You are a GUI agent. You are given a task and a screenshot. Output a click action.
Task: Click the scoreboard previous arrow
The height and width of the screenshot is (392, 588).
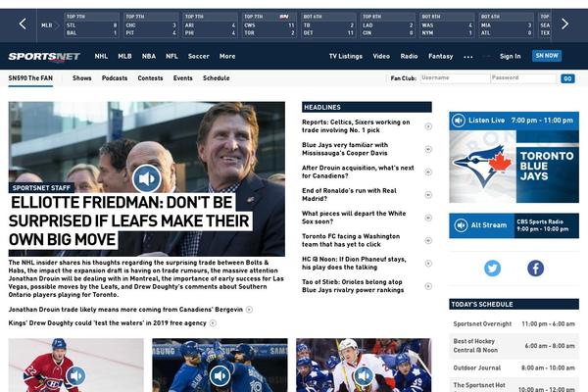[23, 24]
